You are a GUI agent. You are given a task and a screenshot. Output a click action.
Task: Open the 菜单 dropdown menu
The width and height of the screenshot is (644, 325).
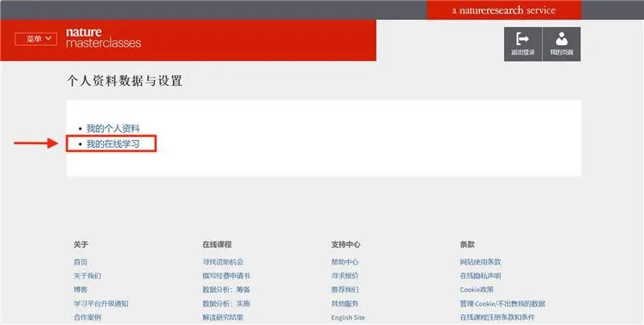tap(35, 39)
